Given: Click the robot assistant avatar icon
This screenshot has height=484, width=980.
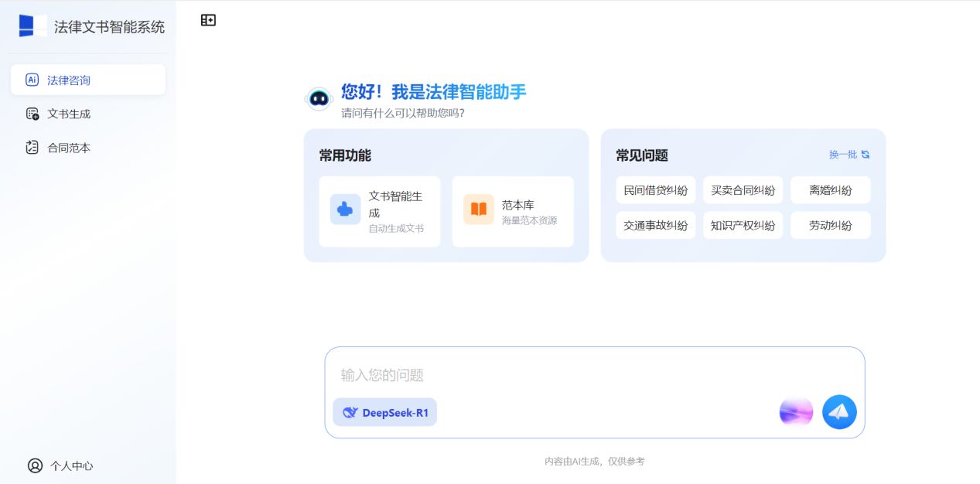Looking at the screenshot, I should 319,99.
